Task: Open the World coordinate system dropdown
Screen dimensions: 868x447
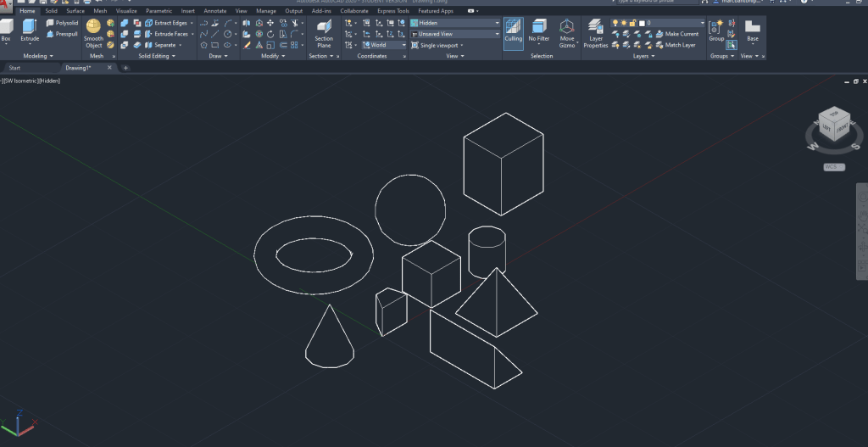Action: tap(384, 45)
